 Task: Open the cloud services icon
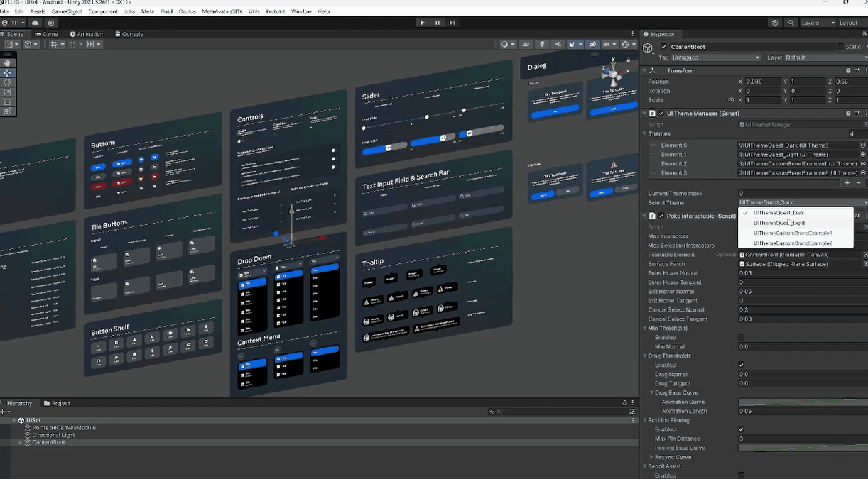tap(36, 23)
